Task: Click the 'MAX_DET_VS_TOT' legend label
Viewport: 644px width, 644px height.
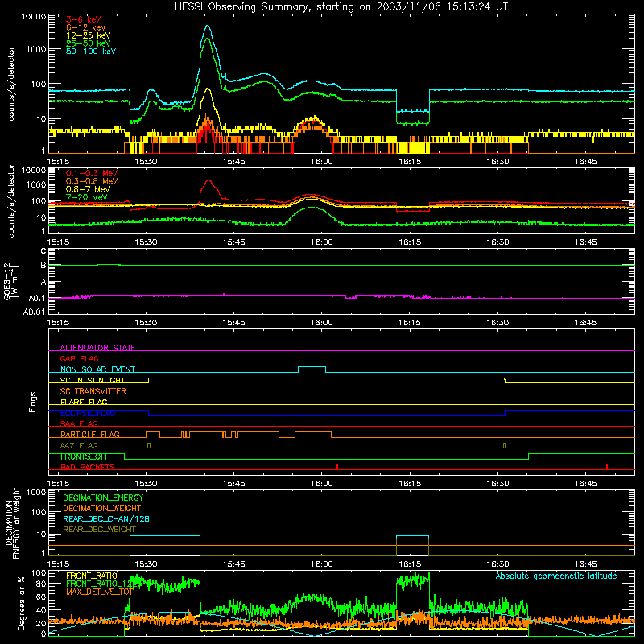Action: pos(99,592)
